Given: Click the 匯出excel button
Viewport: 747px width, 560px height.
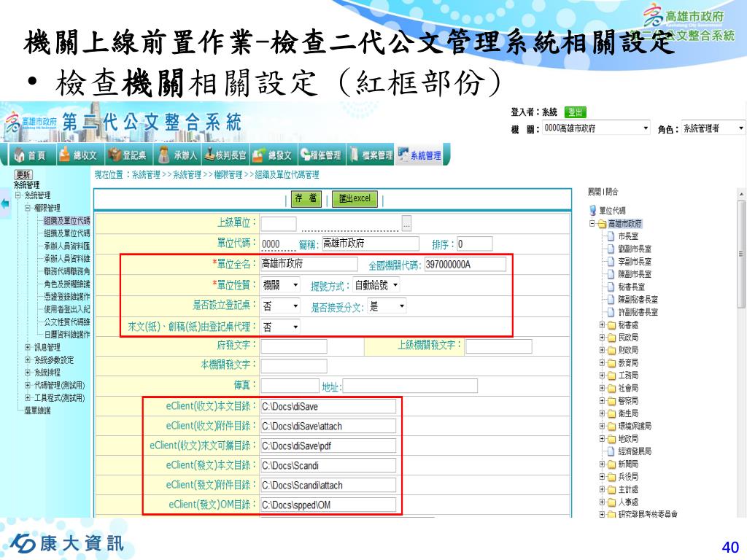Looking at the screenshot, I should tap(355, 198).
